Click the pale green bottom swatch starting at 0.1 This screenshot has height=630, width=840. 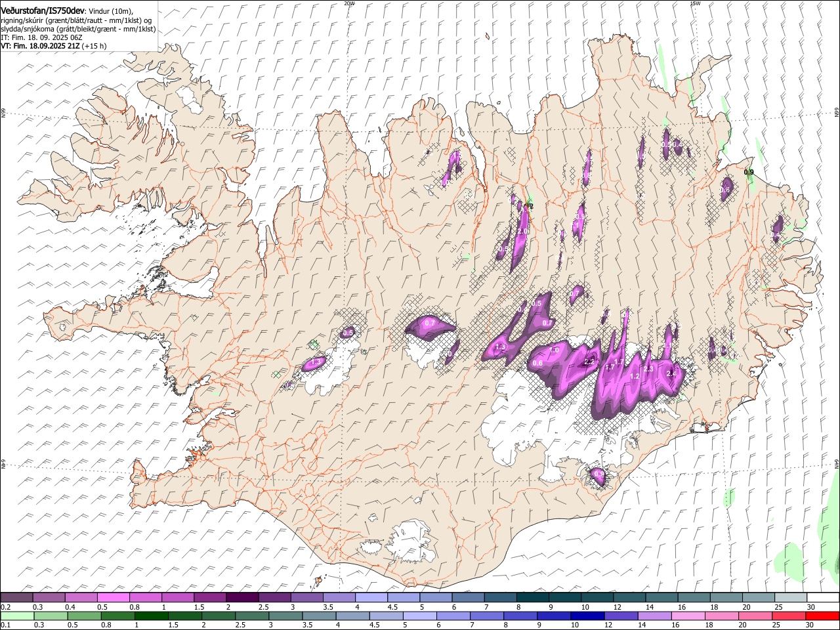pos(17,616)
